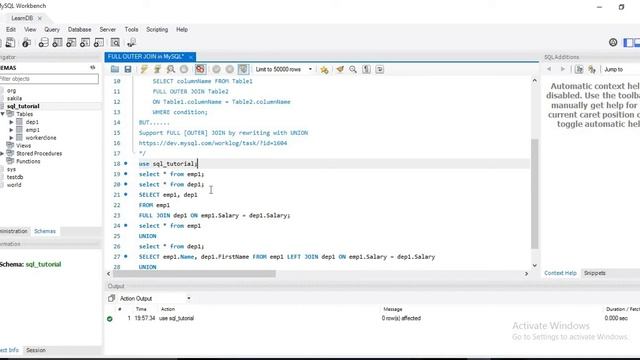Switch to the Snippets tab
Screen dimensions: 640x360
[x=595, y=273]
